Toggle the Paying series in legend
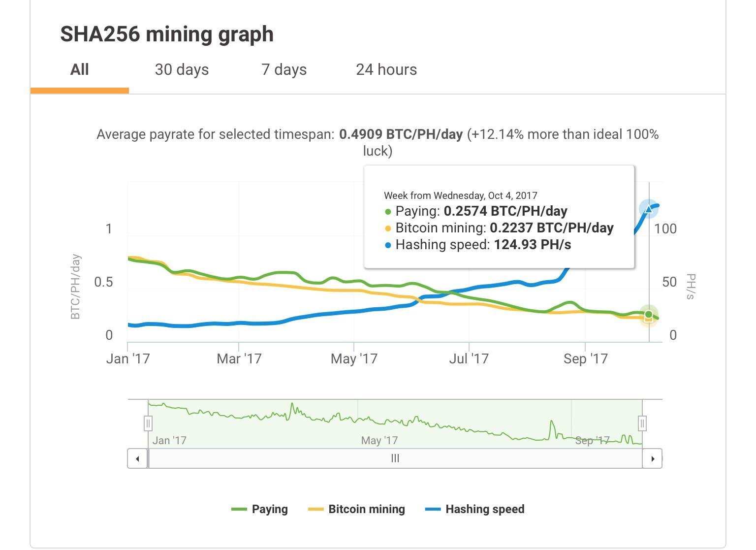The width and height of the screenshot is (756, 550). [x=260, y=509]
